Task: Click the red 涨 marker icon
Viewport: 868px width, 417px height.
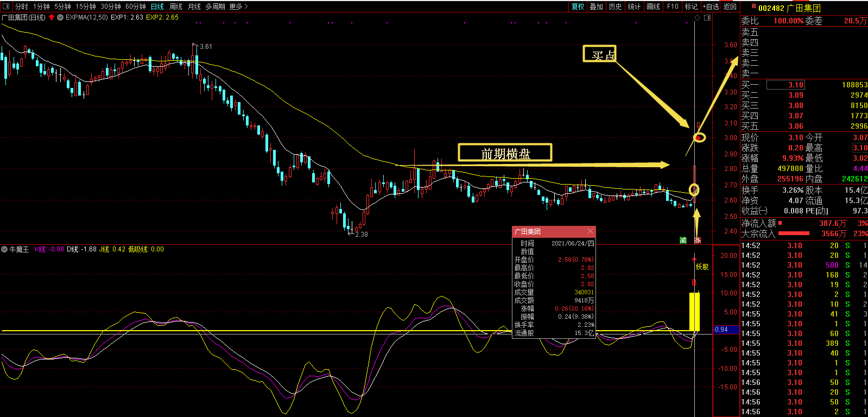Action: click(x=698, y=240)
